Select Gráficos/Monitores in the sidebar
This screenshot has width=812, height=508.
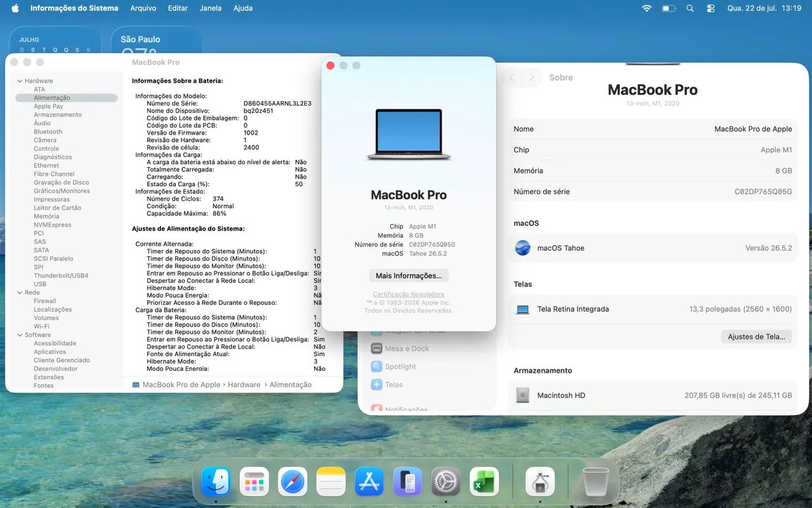coord(62,191)
